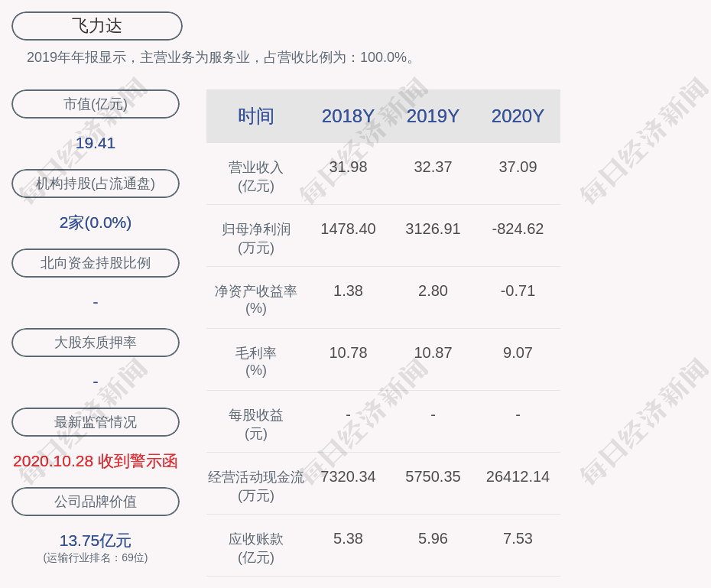Click the 机构持股(占流通盘) pill
711x588 pixels.
click(x=96, y=184)
